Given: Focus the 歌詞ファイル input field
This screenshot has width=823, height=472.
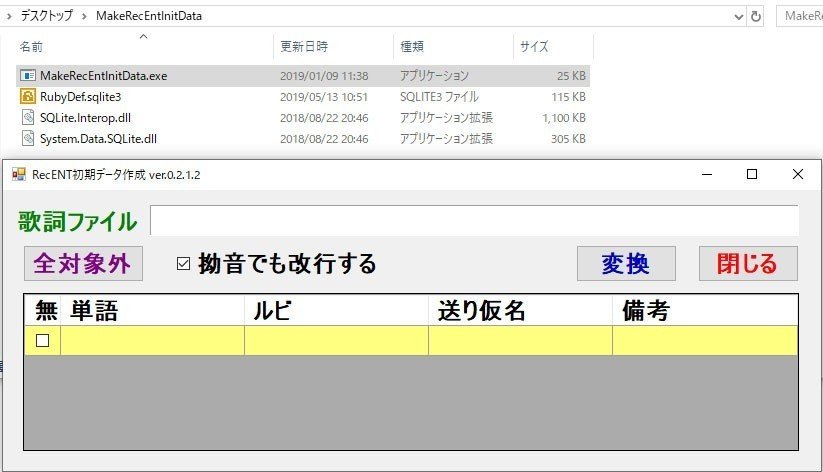Looking at the screenshot, I should tap(474, 221).
